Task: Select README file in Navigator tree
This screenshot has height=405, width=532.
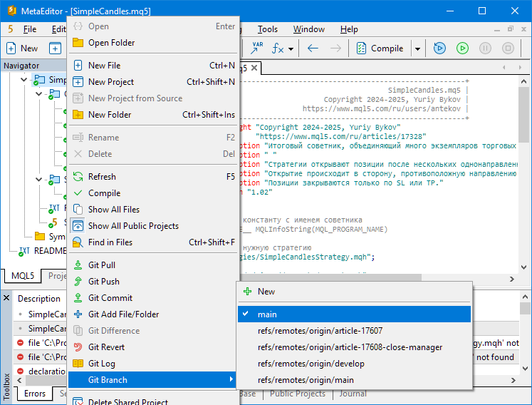Action: pyautogui.click(x=43, y=251)
